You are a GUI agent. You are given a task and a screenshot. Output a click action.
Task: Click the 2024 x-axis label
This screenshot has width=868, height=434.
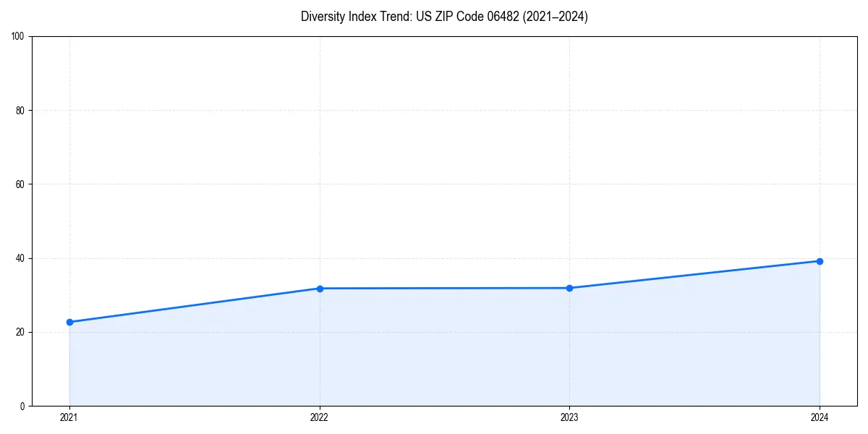[820, 417]
